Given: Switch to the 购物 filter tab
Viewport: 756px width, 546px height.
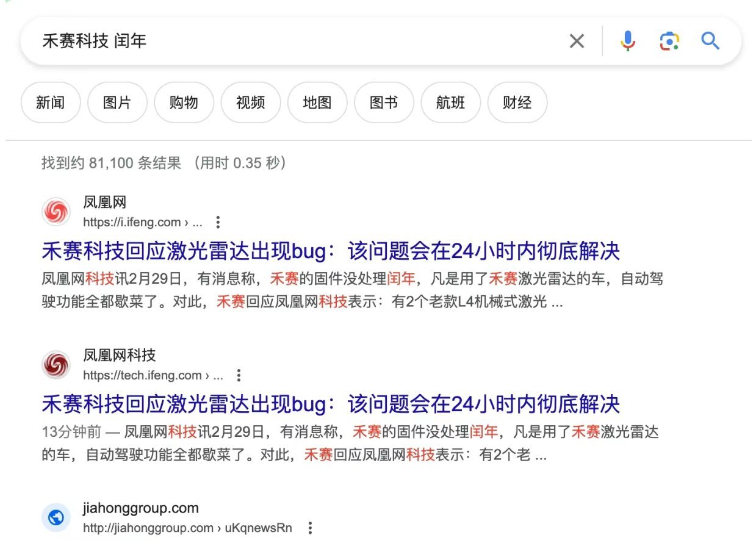Looking at the screenshot, I should pos(184,102).
